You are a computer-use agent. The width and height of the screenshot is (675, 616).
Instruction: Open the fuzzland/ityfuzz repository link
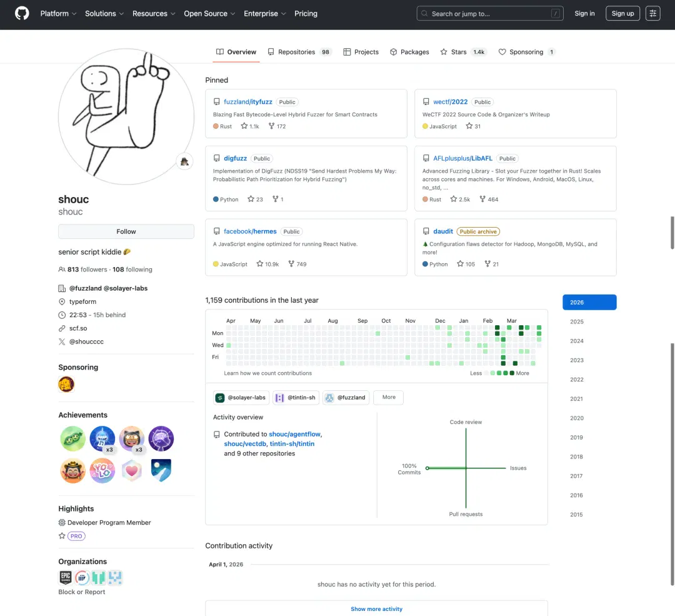pyautogui.click(x=248, y=102)
